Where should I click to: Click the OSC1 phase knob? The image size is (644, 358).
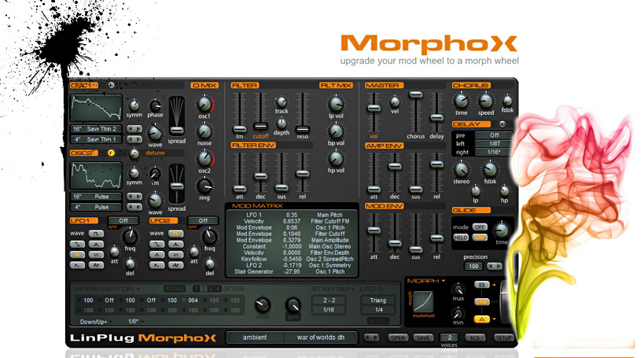pos(155,105)
